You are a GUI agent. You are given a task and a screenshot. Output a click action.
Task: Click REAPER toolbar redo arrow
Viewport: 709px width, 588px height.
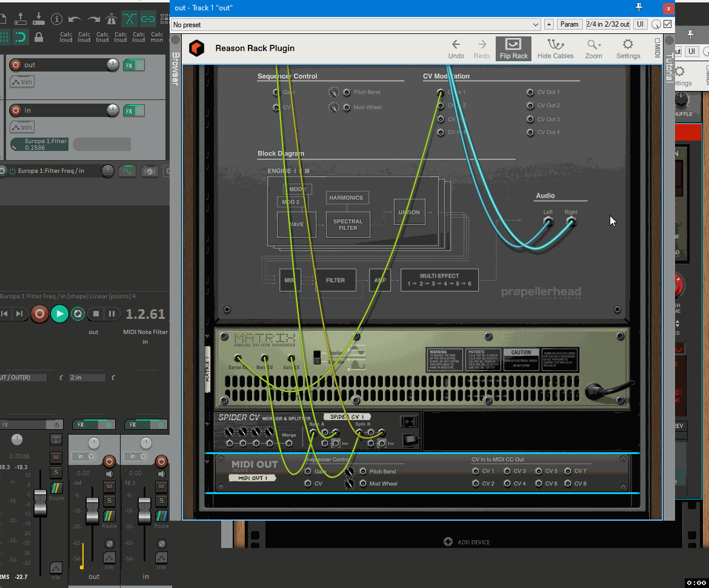point(93,19)
